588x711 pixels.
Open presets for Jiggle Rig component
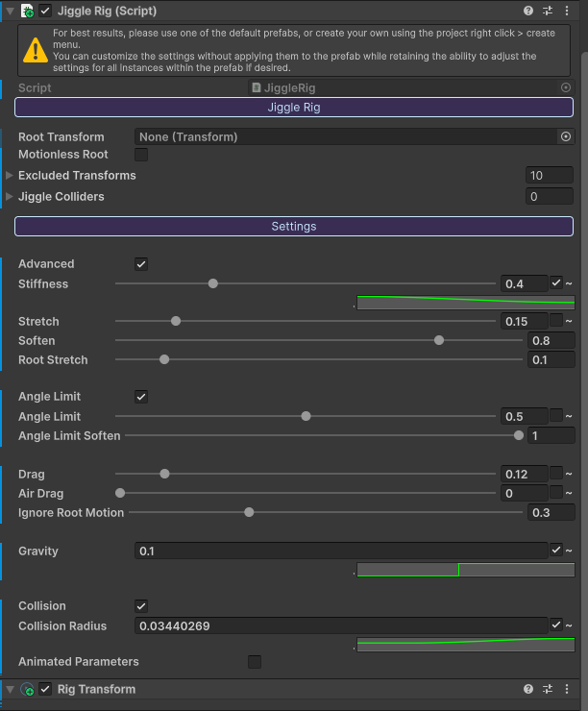[x=548, y=11]
